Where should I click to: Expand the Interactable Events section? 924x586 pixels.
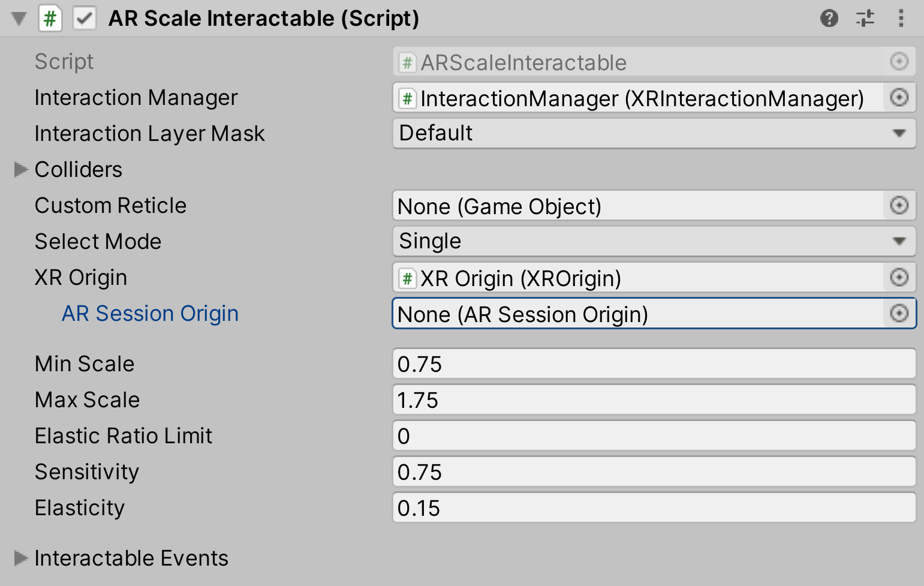21,558
